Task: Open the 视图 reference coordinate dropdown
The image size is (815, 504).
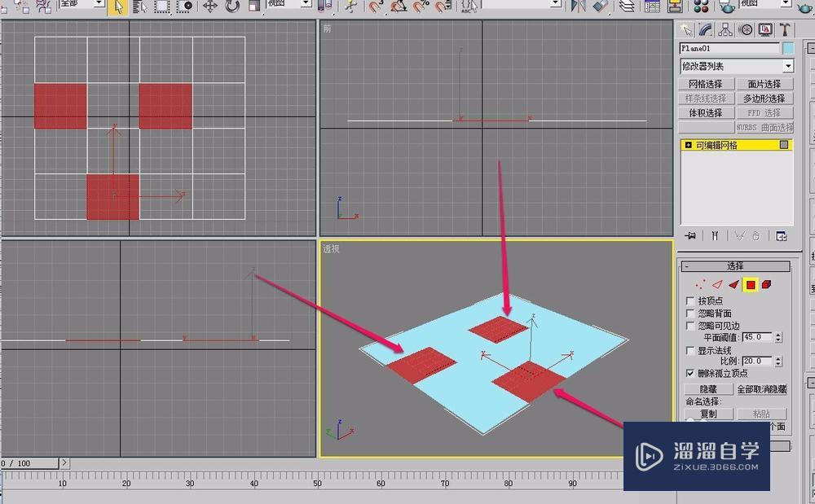Action: [x=289, y=3]
